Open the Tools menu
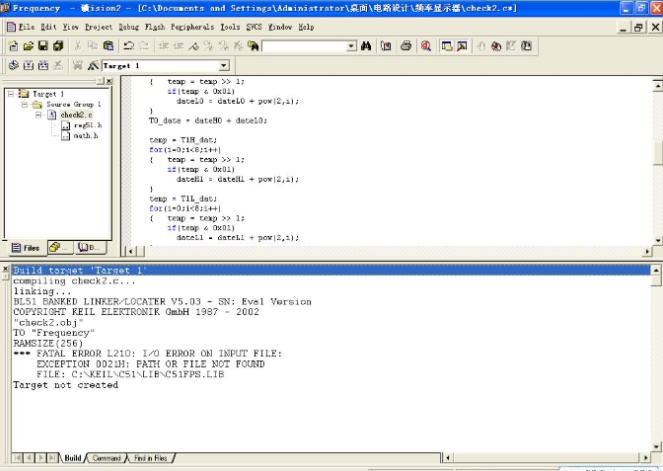The height and width of the screenshot is (471, 663). click(x=230, y=27)
